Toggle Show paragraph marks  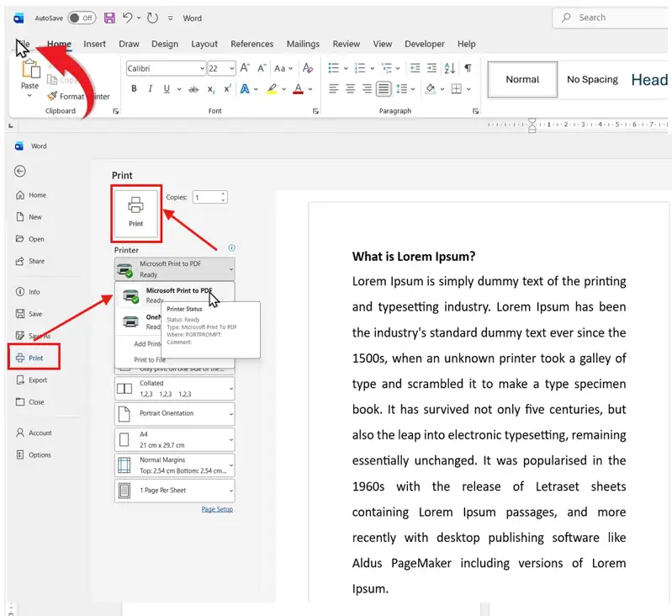pos(468,67)
